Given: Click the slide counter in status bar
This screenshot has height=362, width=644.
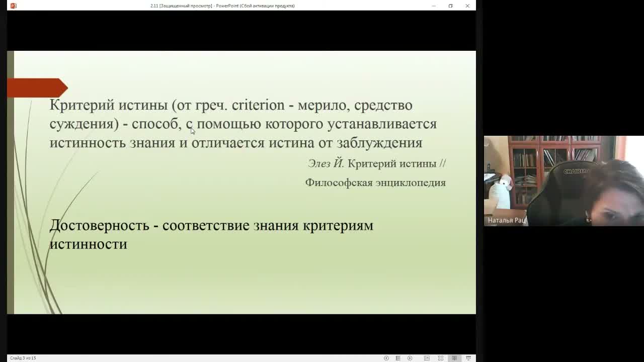Looking at the screenshot, I should [23, 358].
